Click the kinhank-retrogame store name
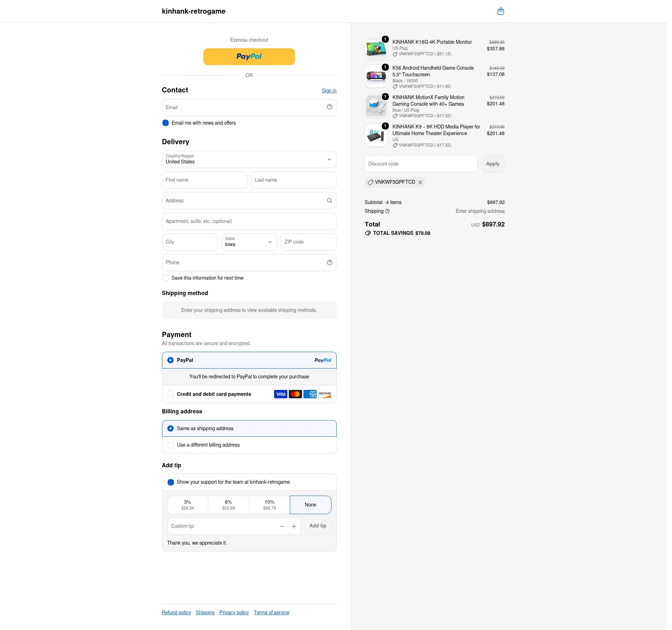 click(194, 11)
